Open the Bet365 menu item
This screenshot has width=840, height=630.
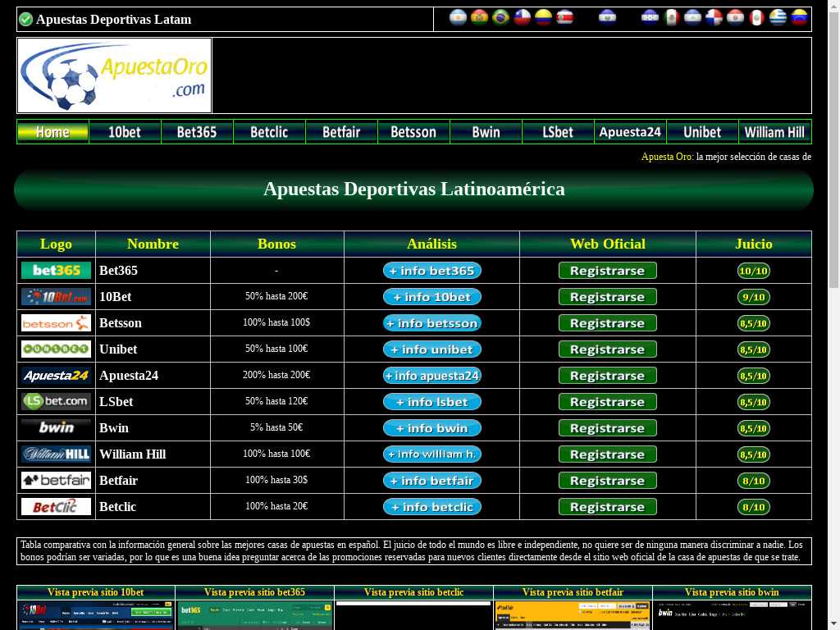pos(197,132)
